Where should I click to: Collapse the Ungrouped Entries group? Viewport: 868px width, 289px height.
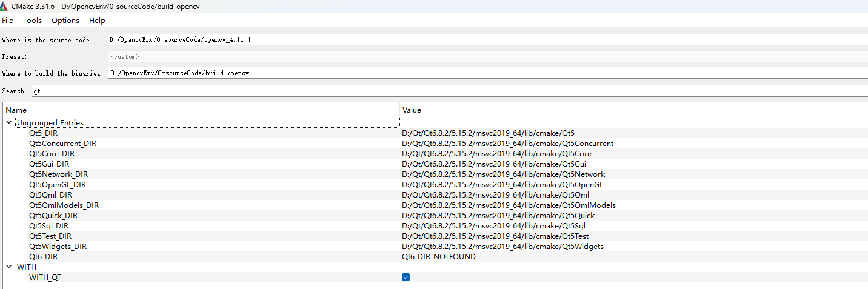click(x=9, y=123)
